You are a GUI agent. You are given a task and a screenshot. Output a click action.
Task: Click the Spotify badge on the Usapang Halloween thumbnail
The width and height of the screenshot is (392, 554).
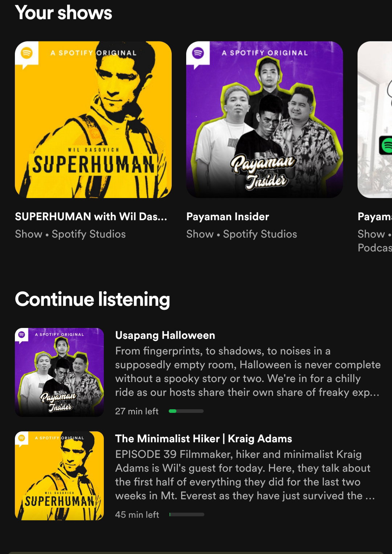click(x=22, y=335)
